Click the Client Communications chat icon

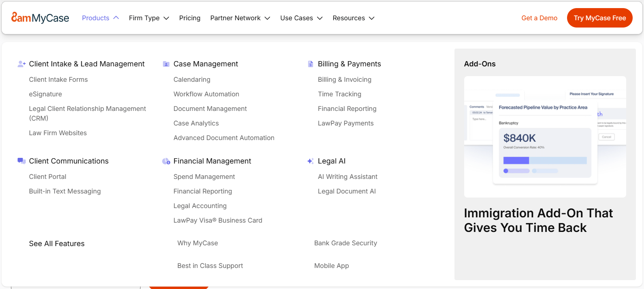tap(21, 161)
